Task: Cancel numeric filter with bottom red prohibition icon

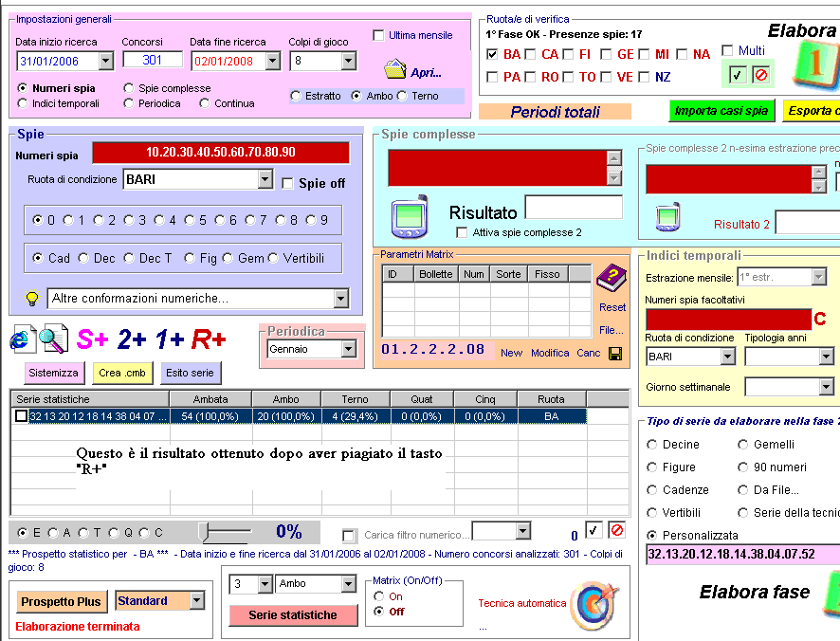Action: click(616, 530)
